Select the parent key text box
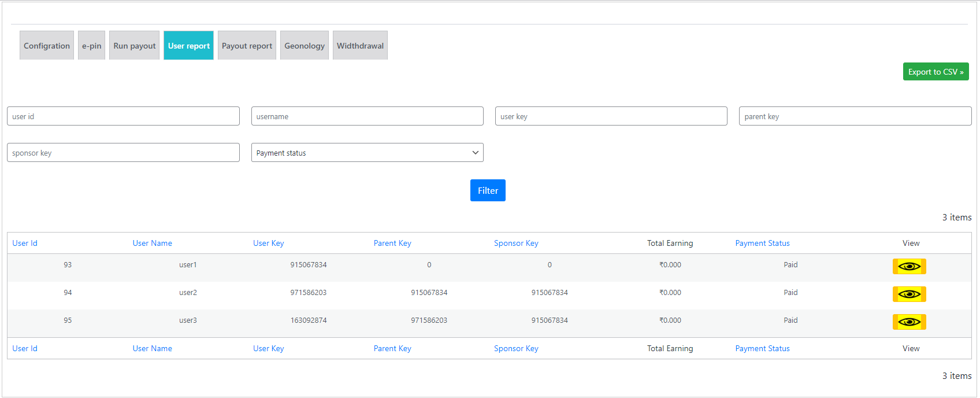 [x=855, y=116]
